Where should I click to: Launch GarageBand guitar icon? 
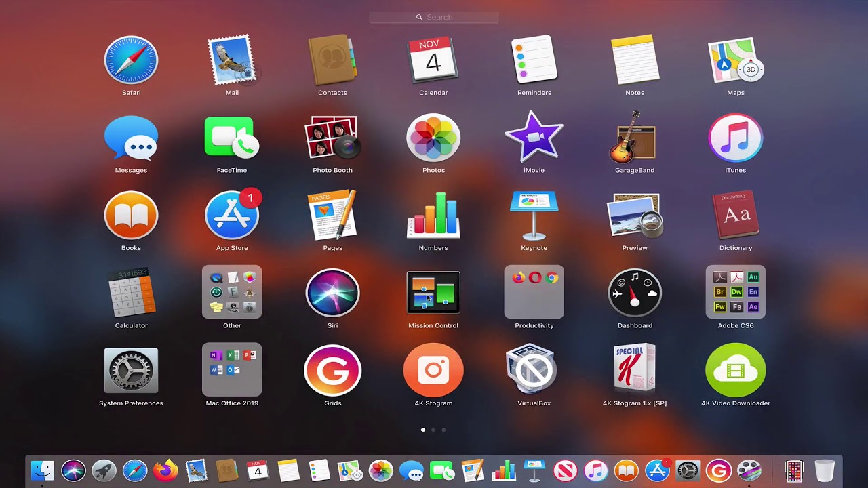(635, 138)
